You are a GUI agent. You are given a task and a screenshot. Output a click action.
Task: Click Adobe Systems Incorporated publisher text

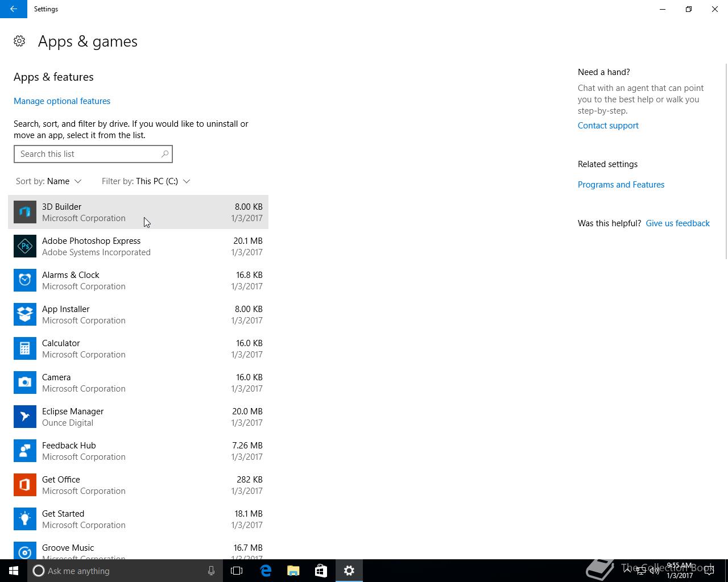pyautogui.click(x=96, y=252)
